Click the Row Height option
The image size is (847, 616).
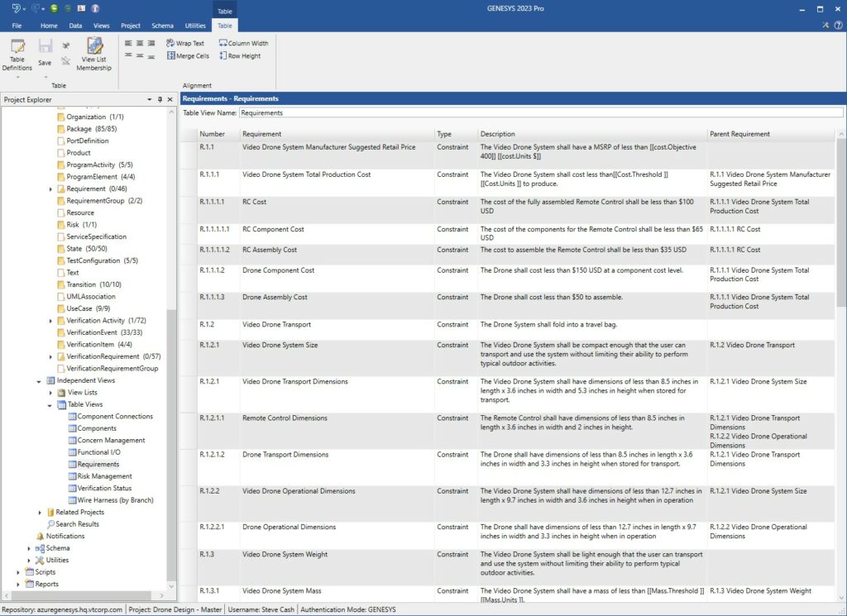[x=239, y=56]
